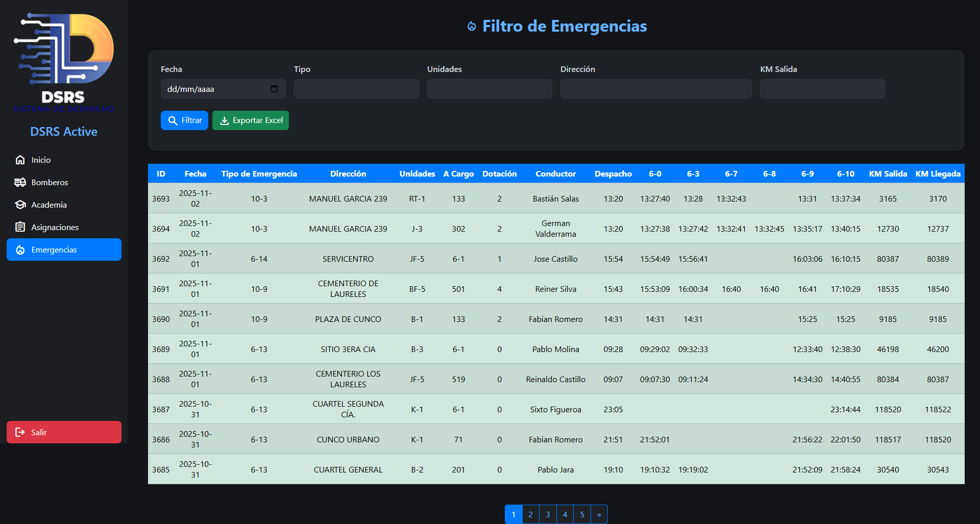The width and height of the screenshot is (980, 524).
Task: Click the clipboard icon next to Asignaciones
Action: (19, 227)
